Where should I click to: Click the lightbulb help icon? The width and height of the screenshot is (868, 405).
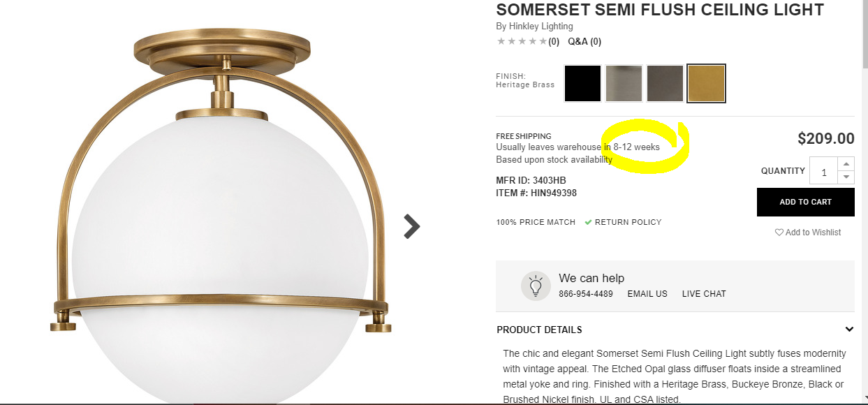(536, 286)
